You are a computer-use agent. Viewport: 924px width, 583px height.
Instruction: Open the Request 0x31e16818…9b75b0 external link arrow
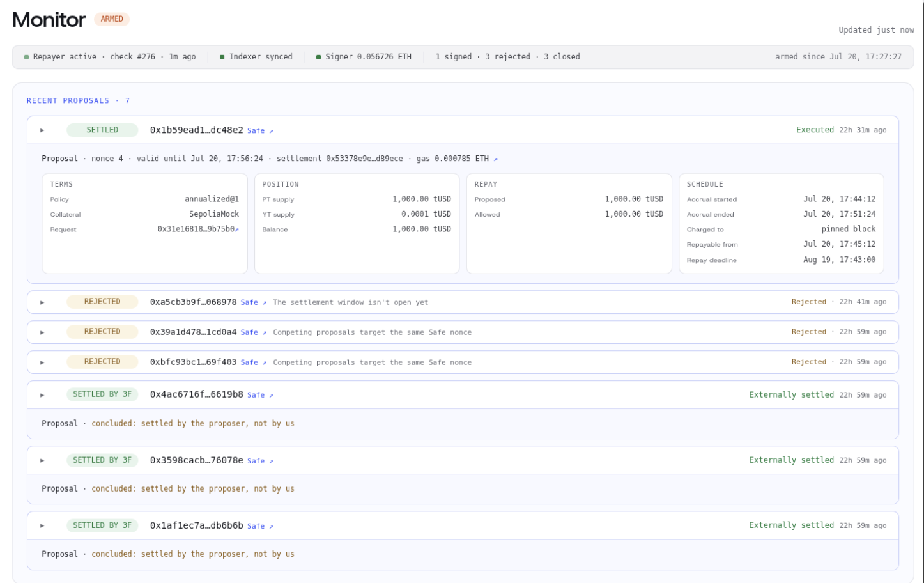[x=237, y=229]
